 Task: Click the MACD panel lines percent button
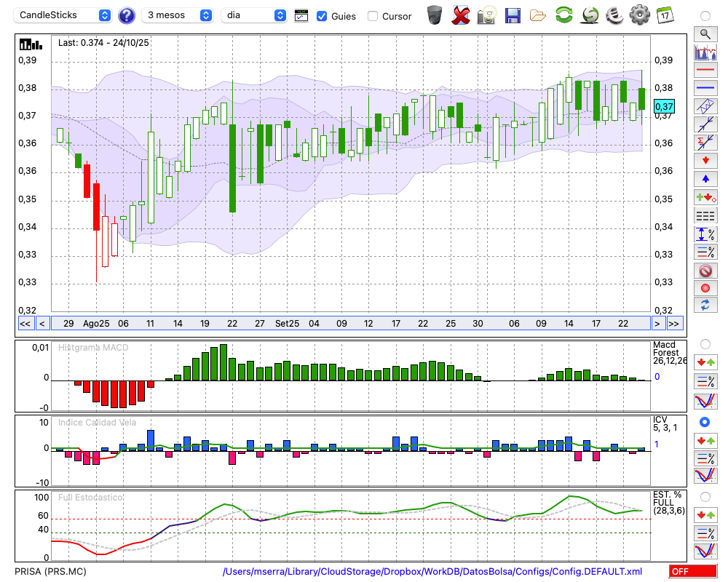click(x=705, y=381)
